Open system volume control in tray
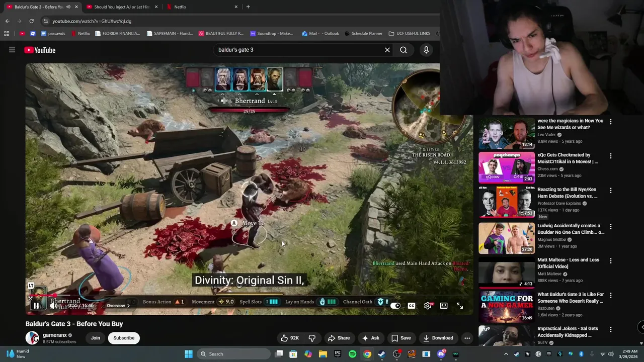This screenshot has width=644, height=362. [611, 354]
